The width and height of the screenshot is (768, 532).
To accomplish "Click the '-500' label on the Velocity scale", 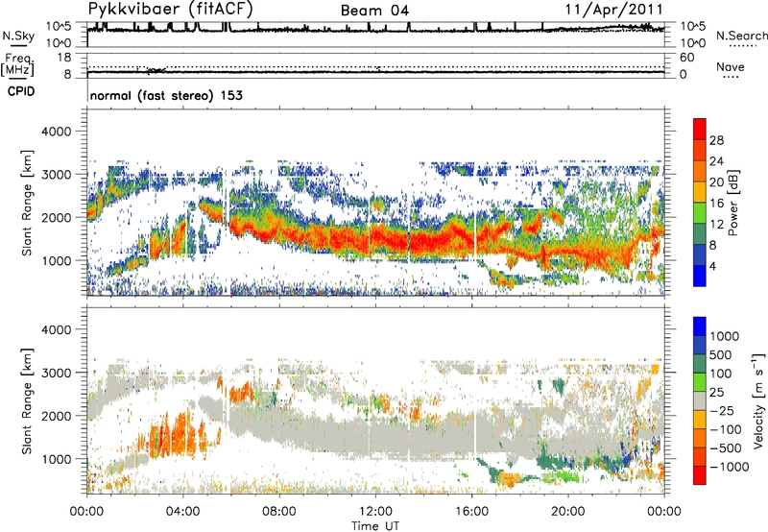I will pos(726,448).
